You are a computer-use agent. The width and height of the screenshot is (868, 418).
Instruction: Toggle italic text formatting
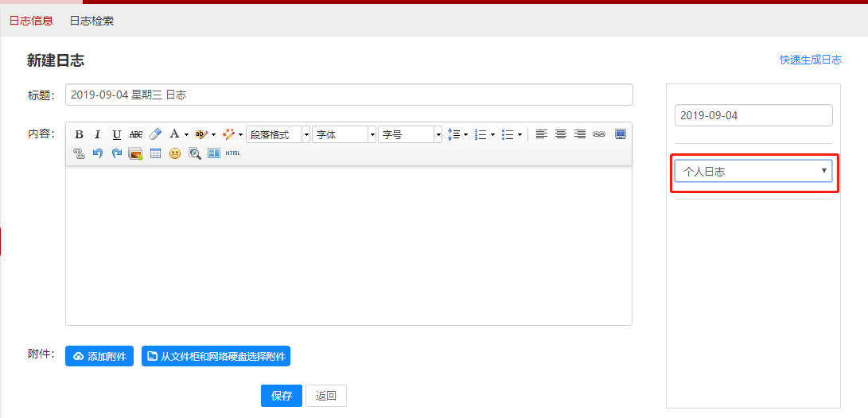click(x=97, y=134)
